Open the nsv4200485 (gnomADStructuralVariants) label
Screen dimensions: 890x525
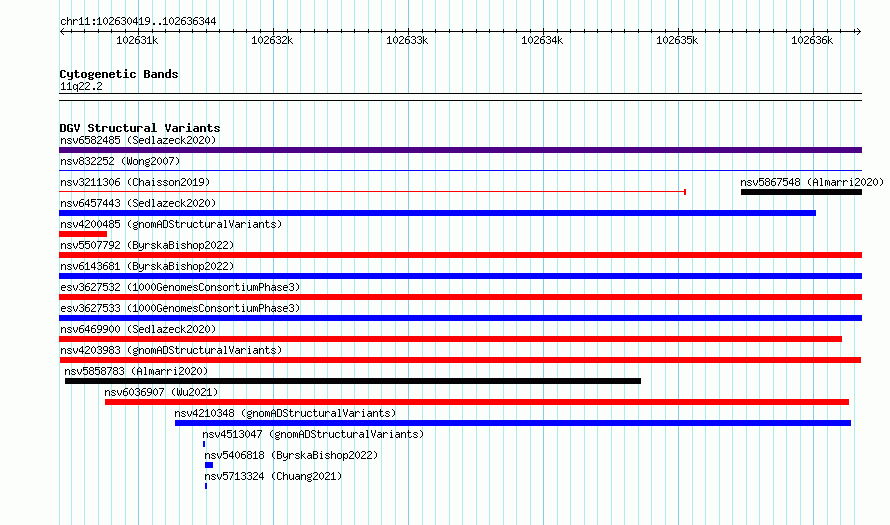pyautogui.click(x=171, y=224)
